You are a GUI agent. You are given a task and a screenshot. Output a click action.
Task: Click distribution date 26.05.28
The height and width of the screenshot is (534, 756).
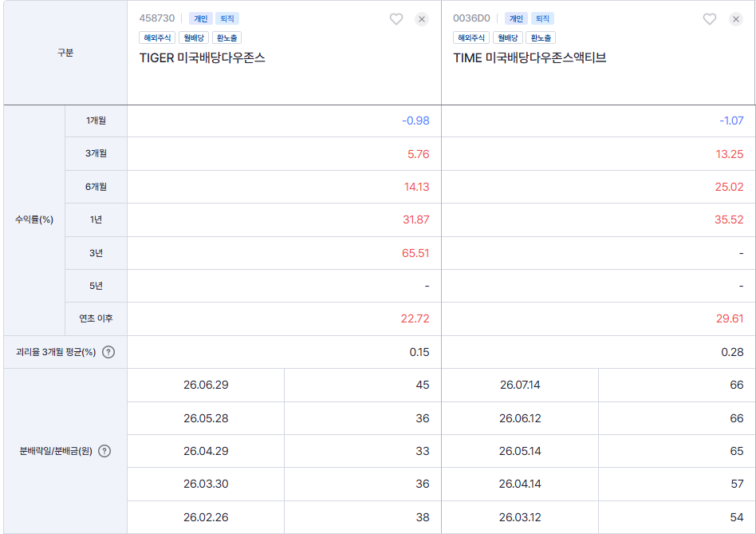pyautogui.click(x=206, y=418)
